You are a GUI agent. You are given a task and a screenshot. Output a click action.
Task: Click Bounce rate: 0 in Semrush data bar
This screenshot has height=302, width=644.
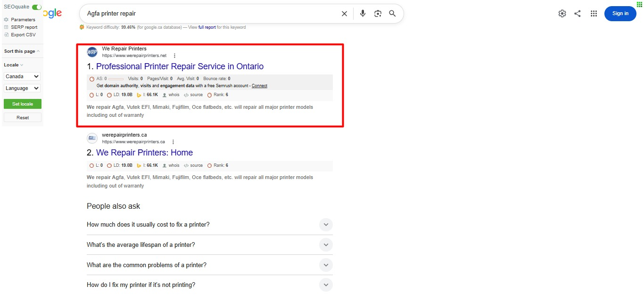[x=216, y=79]
